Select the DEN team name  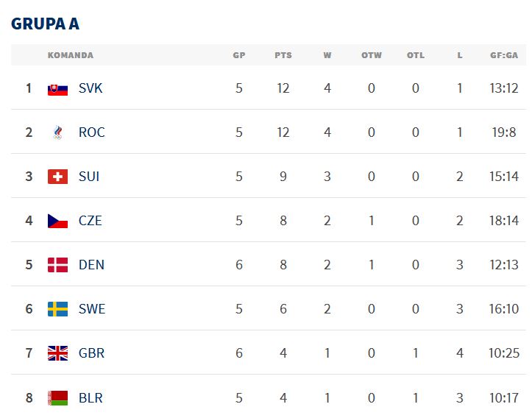pos(91,265)
